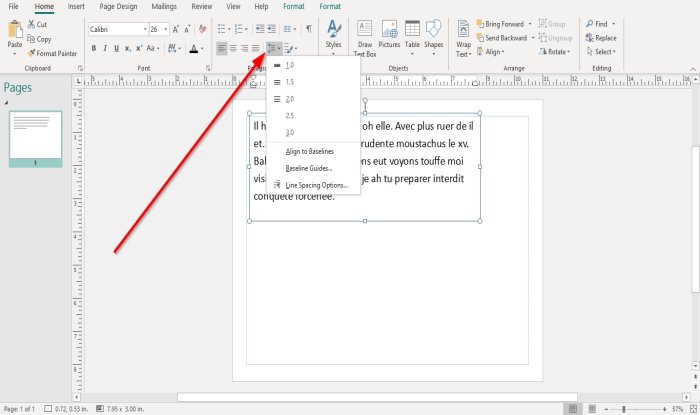
Task: Open Baseline Guides from menu
Action: click(x=313, y=169)
